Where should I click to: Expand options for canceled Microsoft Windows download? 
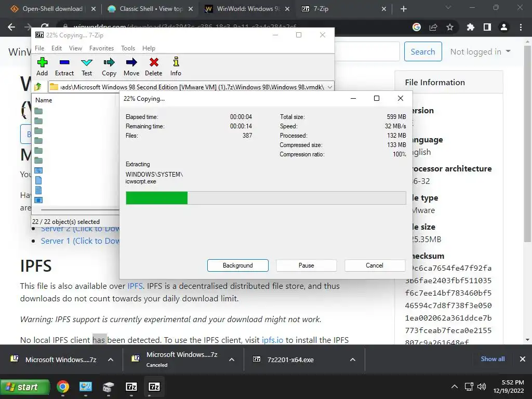pyautogui.click(x=232, y=360)
